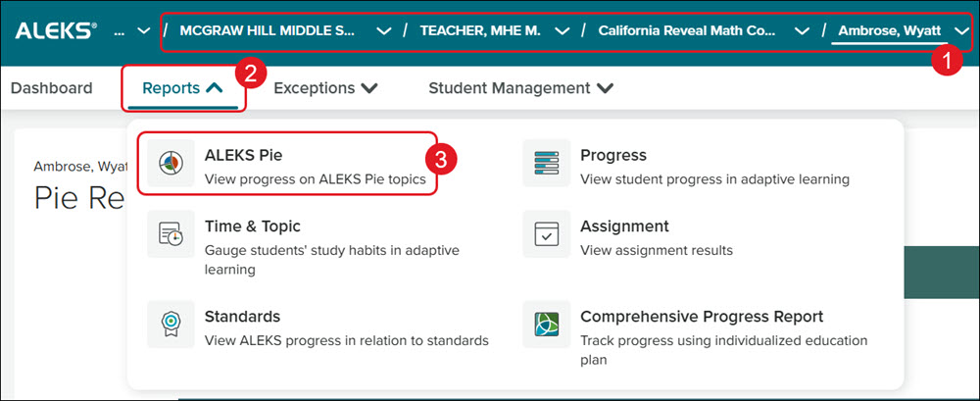Image resolution: width=980 pixels, height=401 pixels.
Task: Click the ALEKS logo
Action: pyautogui.click(x=56, y=30)
